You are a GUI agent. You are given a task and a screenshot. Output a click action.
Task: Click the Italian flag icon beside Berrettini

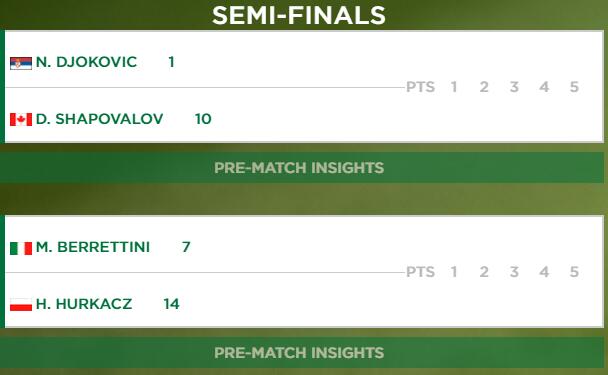point(21,248)
